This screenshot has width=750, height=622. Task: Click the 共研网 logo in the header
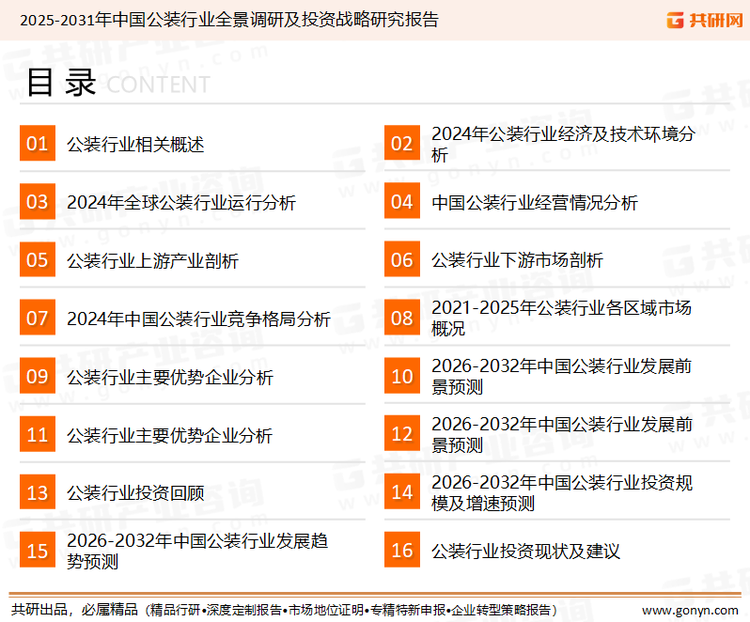705,20
